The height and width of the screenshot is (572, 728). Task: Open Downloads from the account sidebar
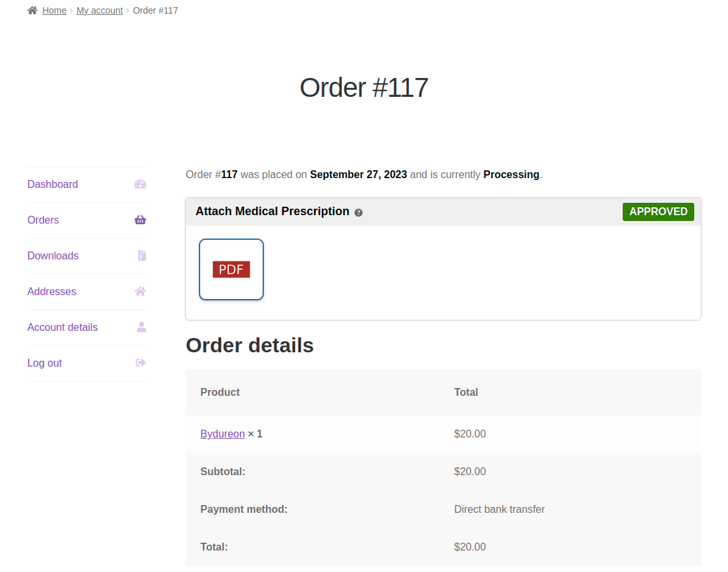click(53, 255)
